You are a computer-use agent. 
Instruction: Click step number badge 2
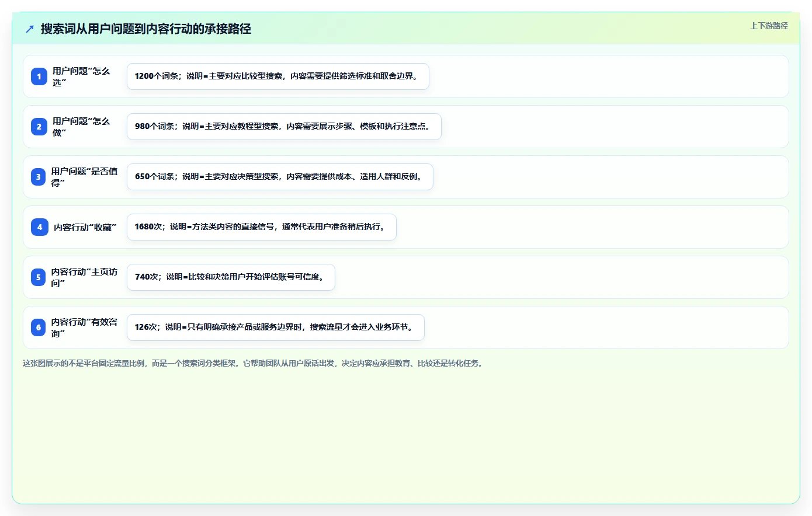click(x=39, y=127)
